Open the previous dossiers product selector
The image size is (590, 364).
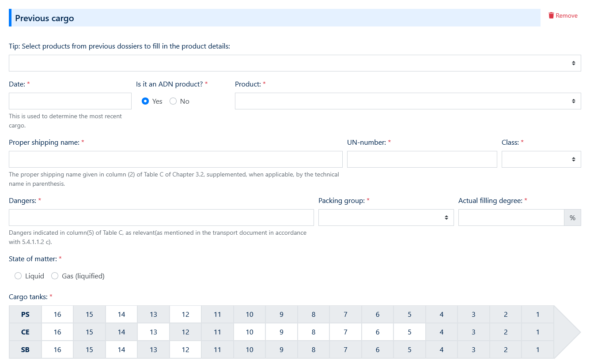295,63
